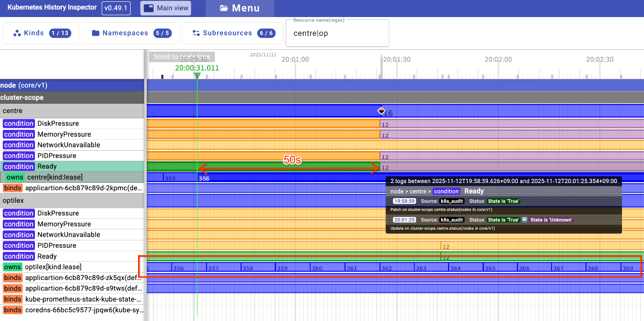Select centre NetworkUnavailable condition row
The image size is (644, 321).
click(x=73, y=145)
